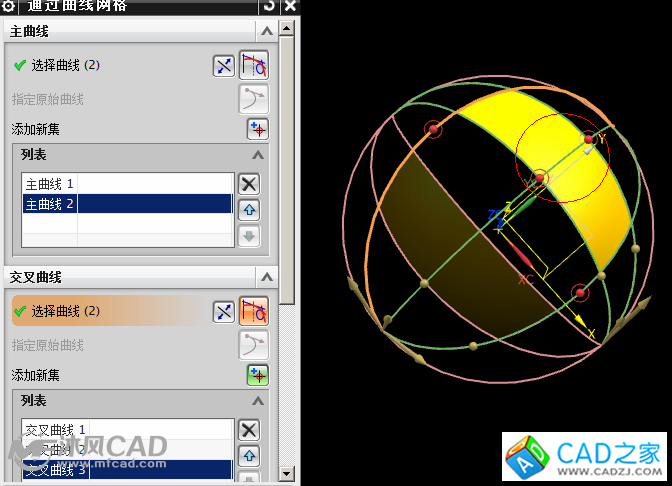
Task: Click dialog scrollbar down arrow
Action: [288, 476]
